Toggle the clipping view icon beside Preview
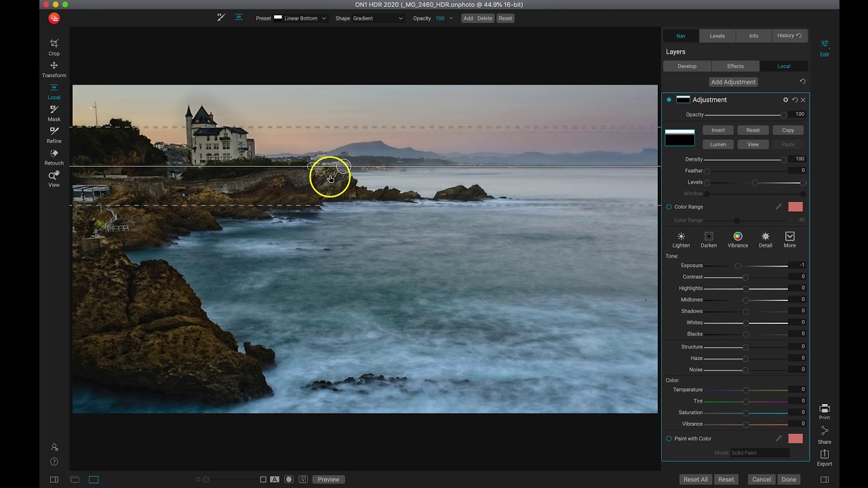 pyautogui.click(x=303, y=479)
